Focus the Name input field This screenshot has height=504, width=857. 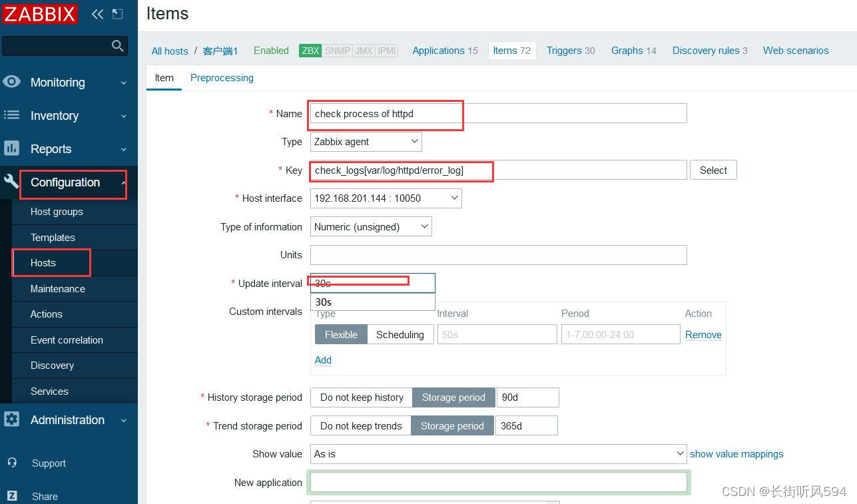point(499,113)
